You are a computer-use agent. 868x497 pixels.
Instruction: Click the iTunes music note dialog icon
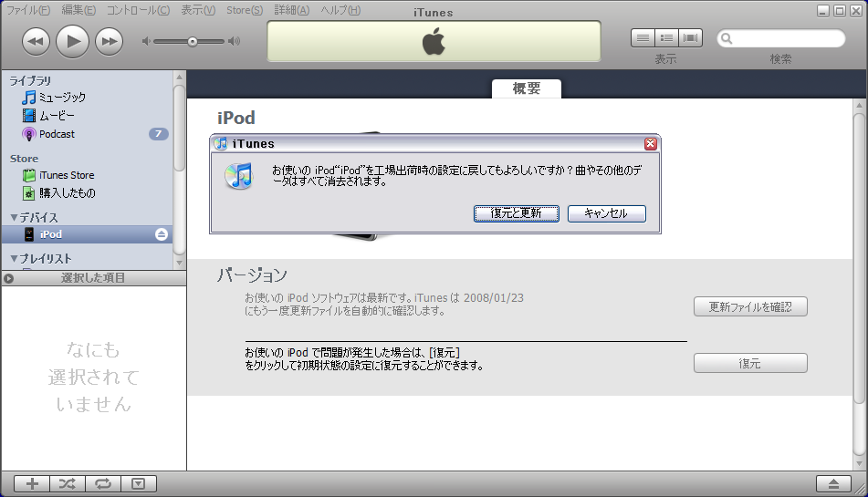[x=239, y=176]
